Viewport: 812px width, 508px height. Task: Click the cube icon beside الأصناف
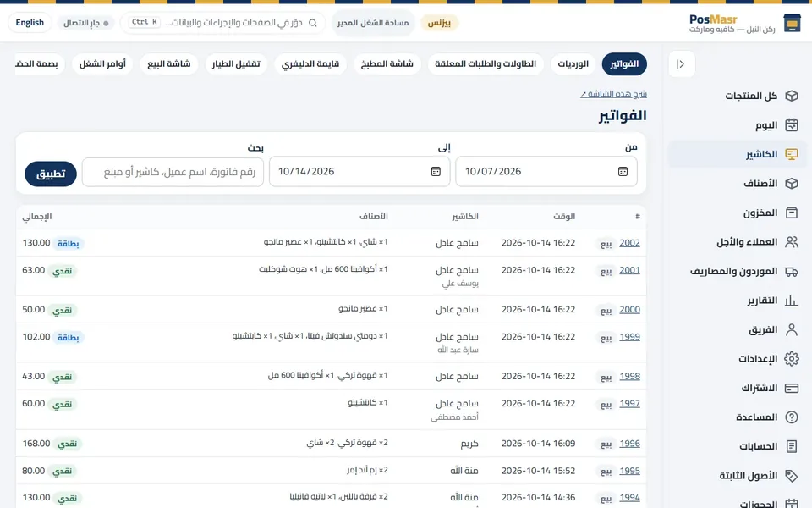pos(792,184)
